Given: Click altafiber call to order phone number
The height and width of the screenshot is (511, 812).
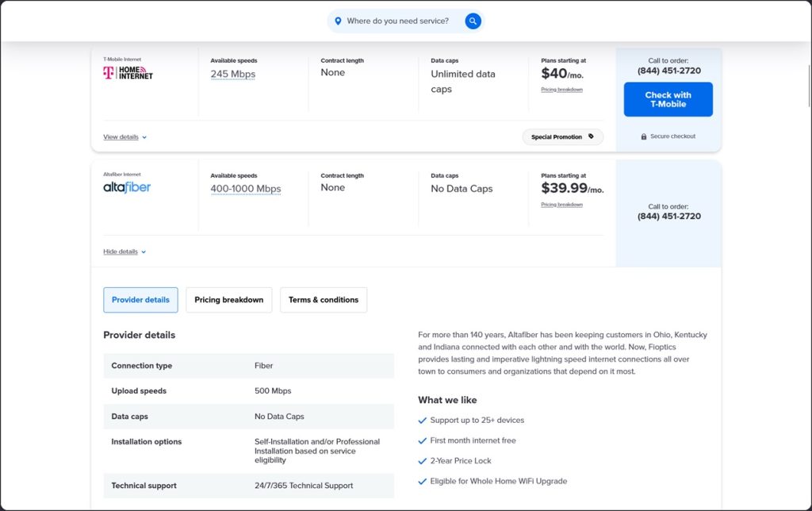Looking at the screenshot, I should tap(669, 216).
